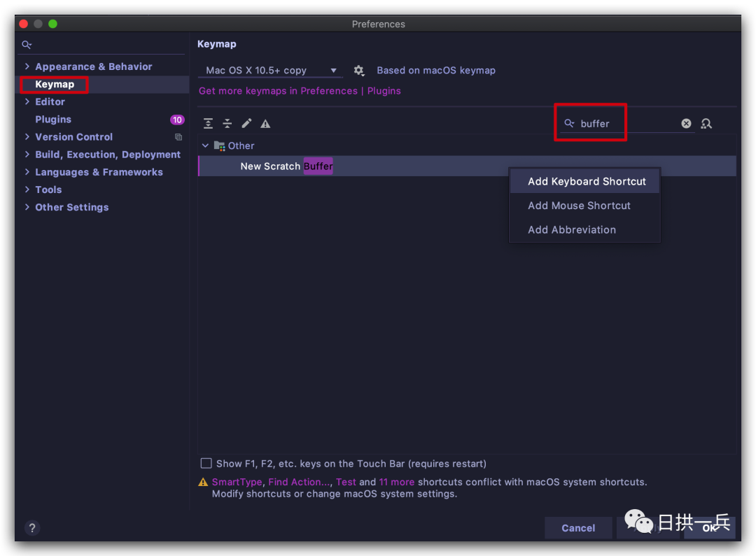Click the green zoom window button
756x556 pixels.
pyautogui.click(x=52, y=24)
